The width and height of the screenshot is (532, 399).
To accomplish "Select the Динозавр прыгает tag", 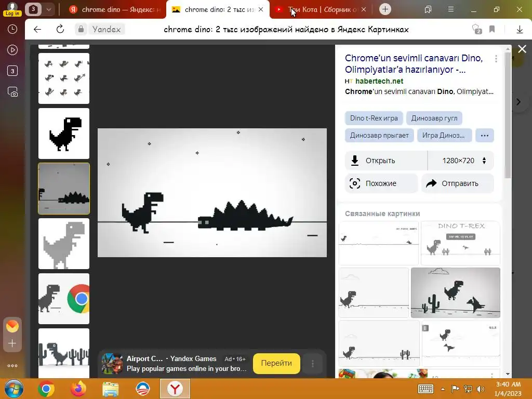I will (x=379, y=136).
